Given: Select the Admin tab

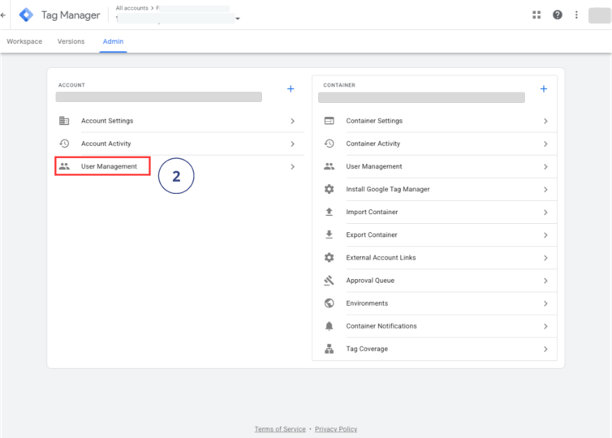Looking at the screenshot, I should pyautogui.click(x=113, y=41).
